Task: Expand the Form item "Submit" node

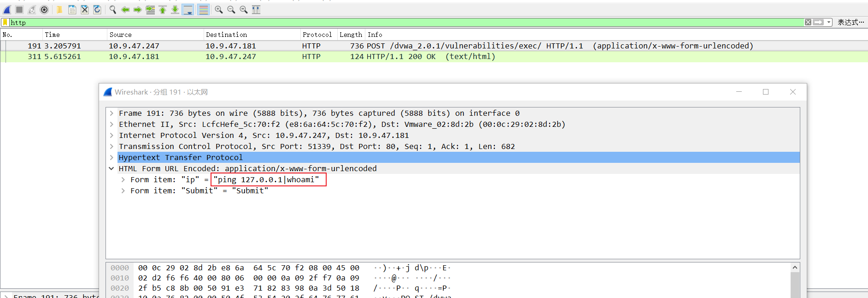Action: point(123,191)
